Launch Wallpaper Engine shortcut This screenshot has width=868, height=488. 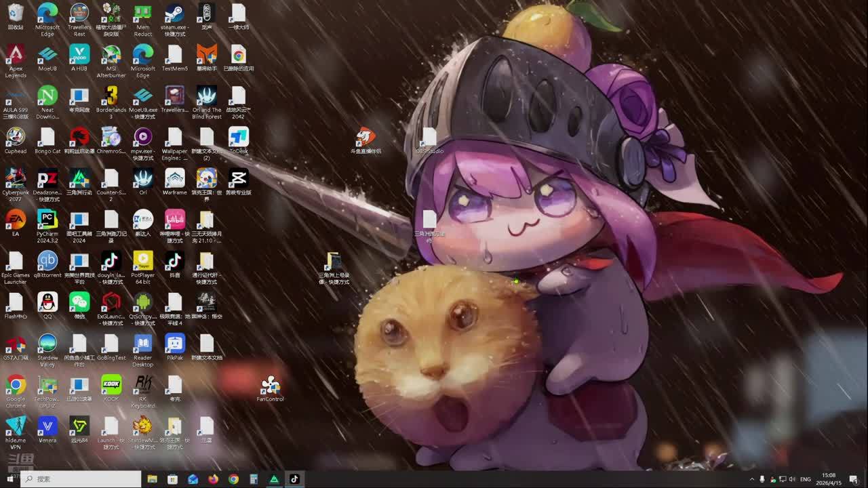pyautogui.click(x=174, y=137)
